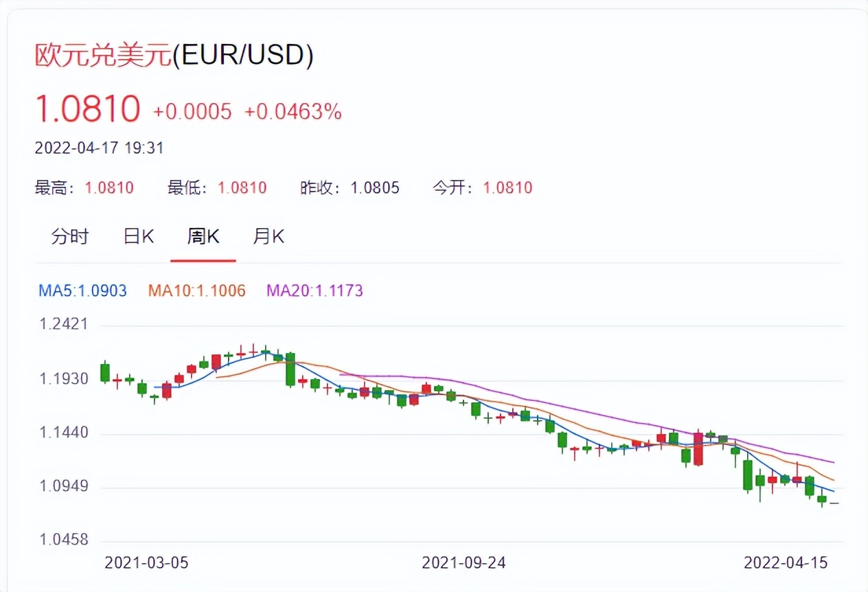Switch to the 日K chart tab
The width and height of the screenshot is (868, 592).
click(139, 237)
